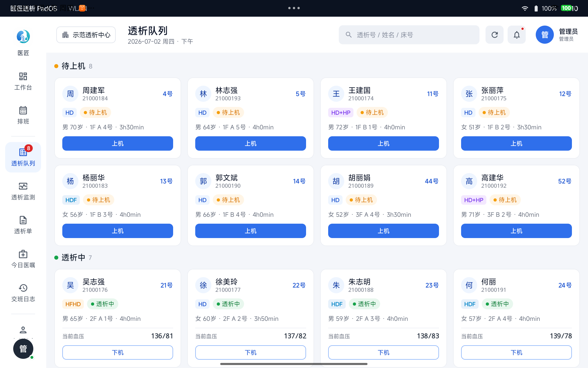
Task: Click the HD+HP tag on 王建国's card
Action: coord(341,113)
